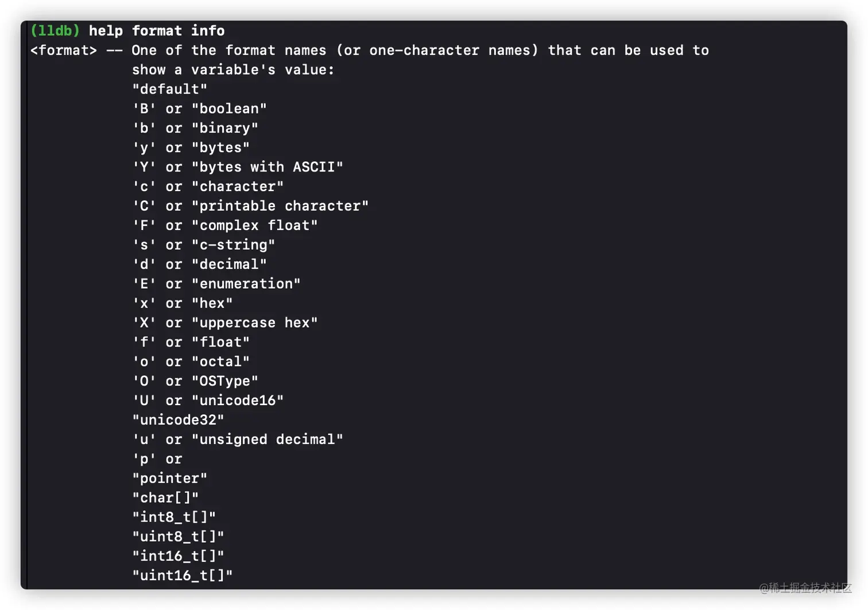
Task: Click the "octal" format name
Action: pyautogui.click(x=220, y=362)
